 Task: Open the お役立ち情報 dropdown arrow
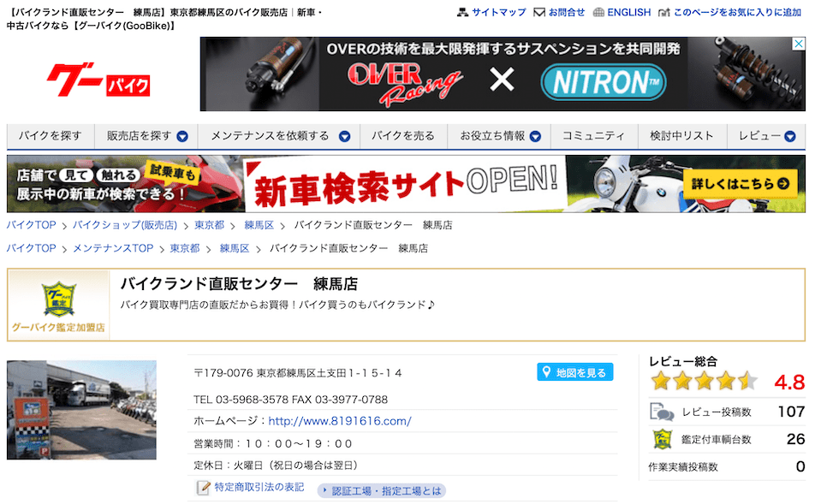[x=535, y=136]
